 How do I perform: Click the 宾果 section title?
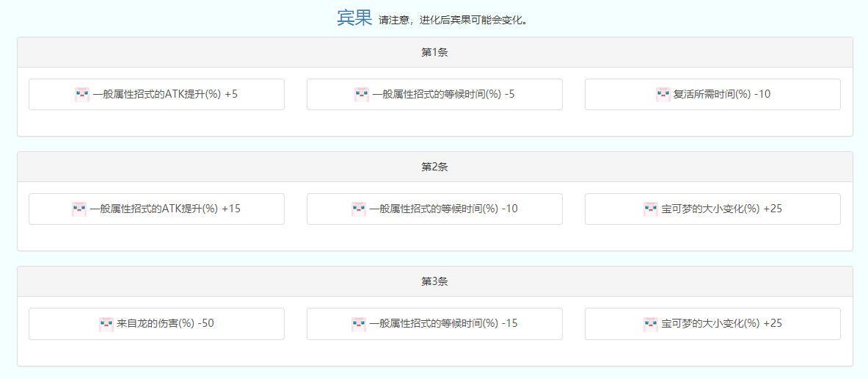tap(355, 18)
